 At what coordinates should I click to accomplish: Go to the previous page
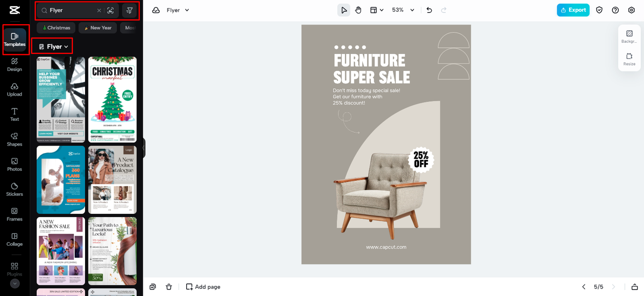point(584,287)
